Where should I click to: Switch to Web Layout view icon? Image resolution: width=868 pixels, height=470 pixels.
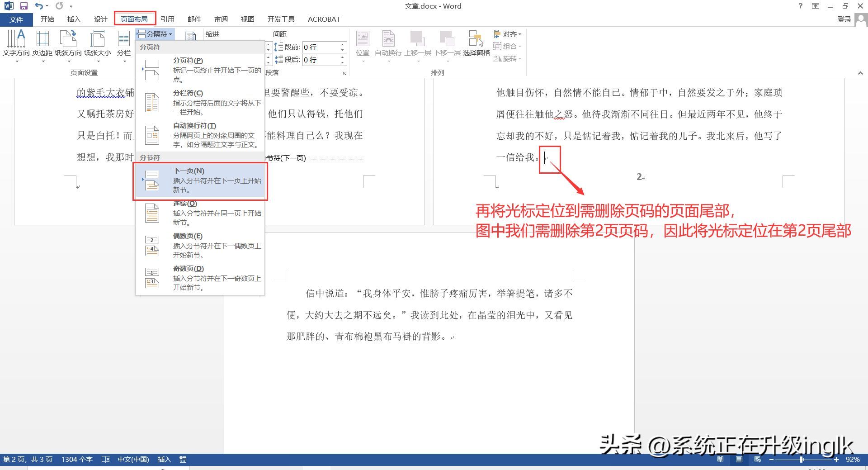coord(758,459)
